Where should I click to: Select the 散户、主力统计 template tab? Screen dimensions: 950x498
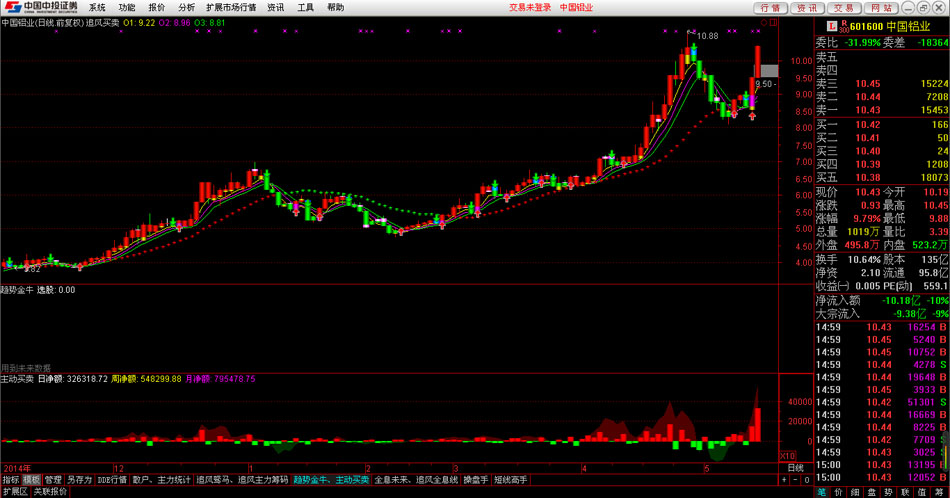tap(161, 480)
